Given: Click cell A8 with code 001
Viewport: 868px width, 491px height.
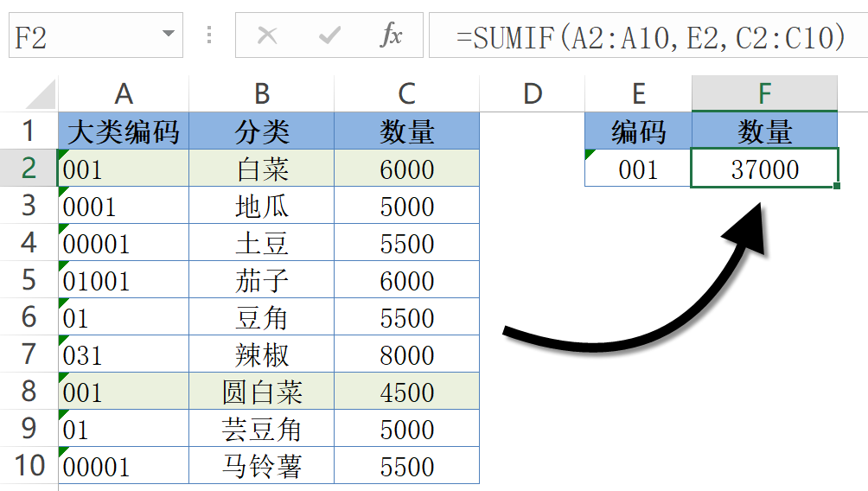Looking at the screenshot, I should (x=124, y=391).
